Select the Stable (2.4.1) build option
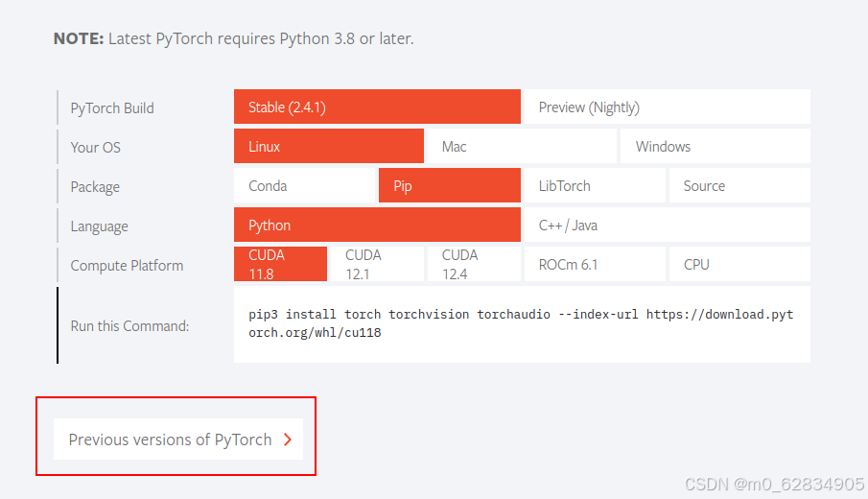The image size is (868, 499). (377, 107)
